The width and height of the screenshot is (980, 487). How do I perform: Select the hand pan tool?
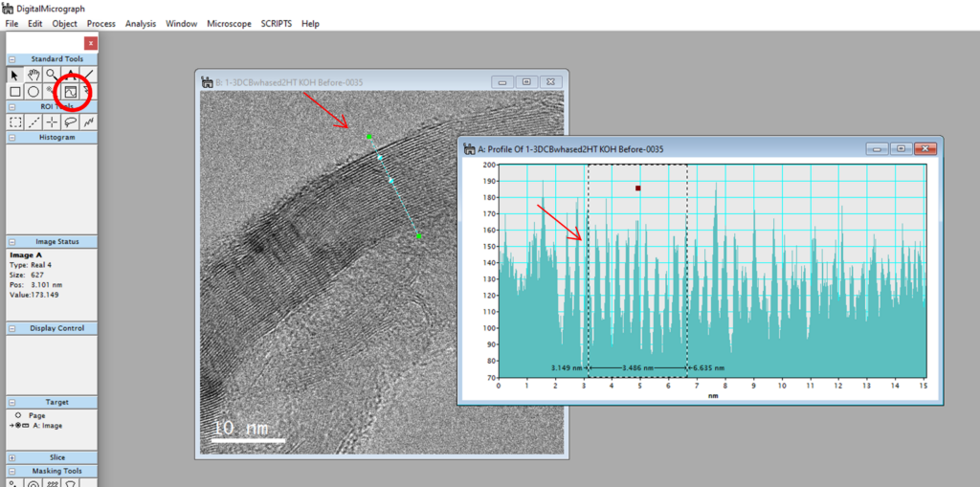pyautogui.click(x=33, y=75)
